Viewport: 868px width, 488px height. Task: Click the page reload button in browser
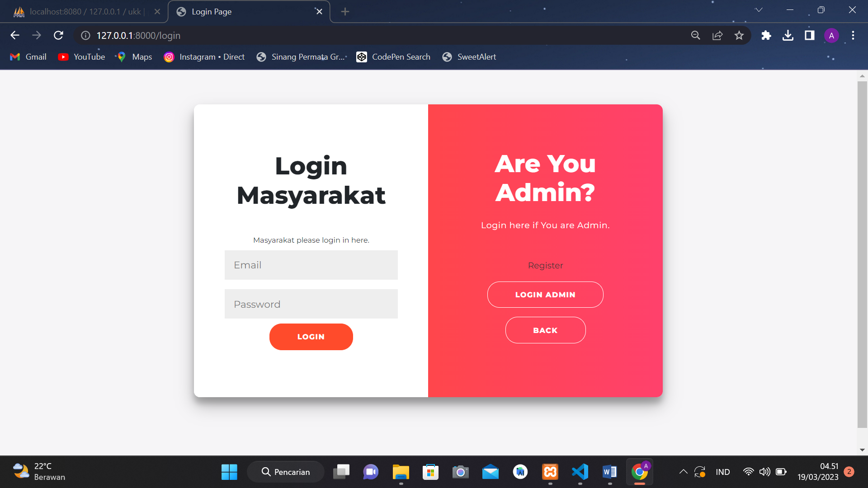click(x=58, y=36)
